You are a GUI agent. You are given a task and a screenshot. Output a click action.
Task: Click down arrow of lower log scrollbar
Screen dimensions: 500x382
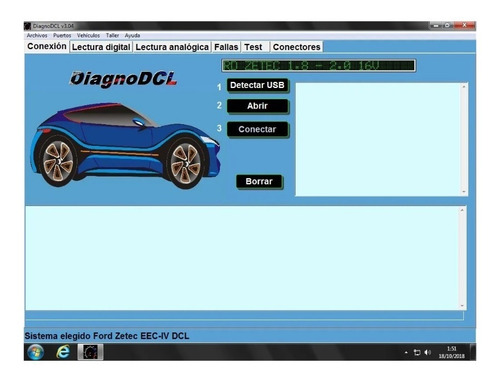(462, 306)
